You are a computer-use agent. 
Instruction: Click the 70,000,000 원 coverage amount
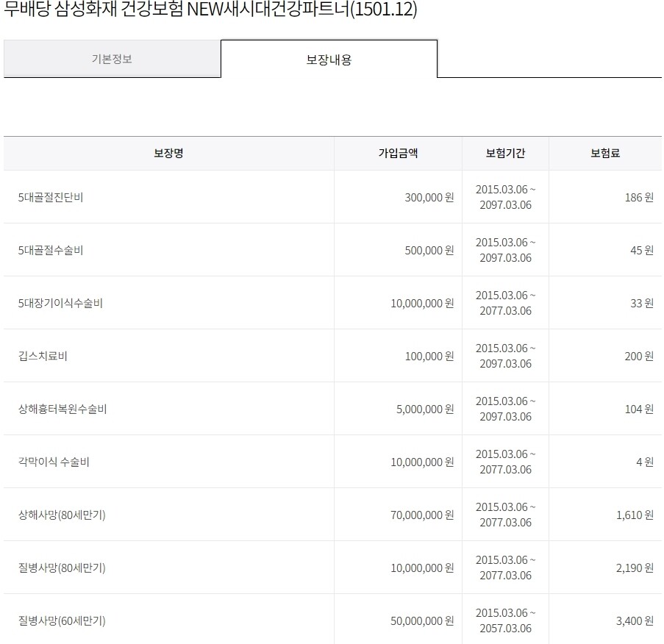click(422, 515)
